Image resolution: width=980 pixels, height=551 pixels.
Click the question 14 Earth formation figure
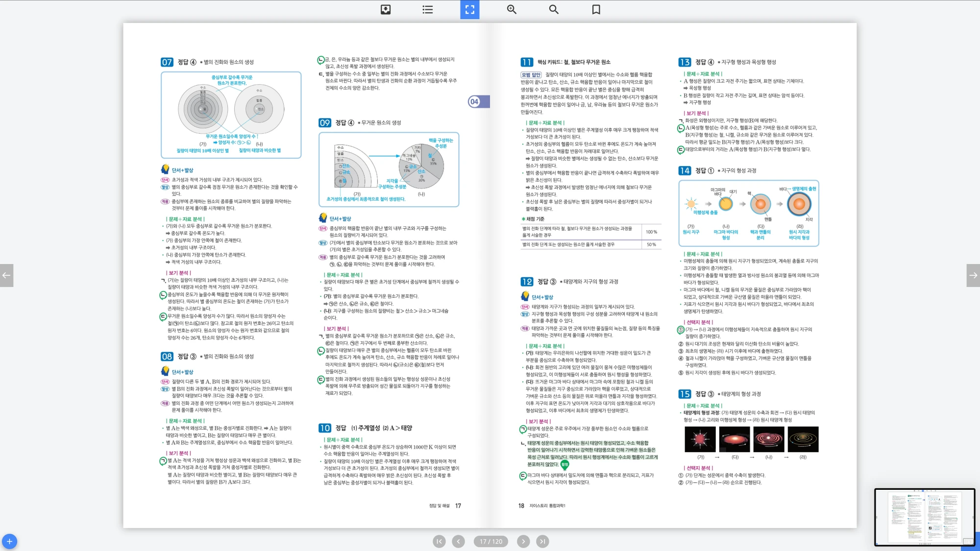coord(748,213)
